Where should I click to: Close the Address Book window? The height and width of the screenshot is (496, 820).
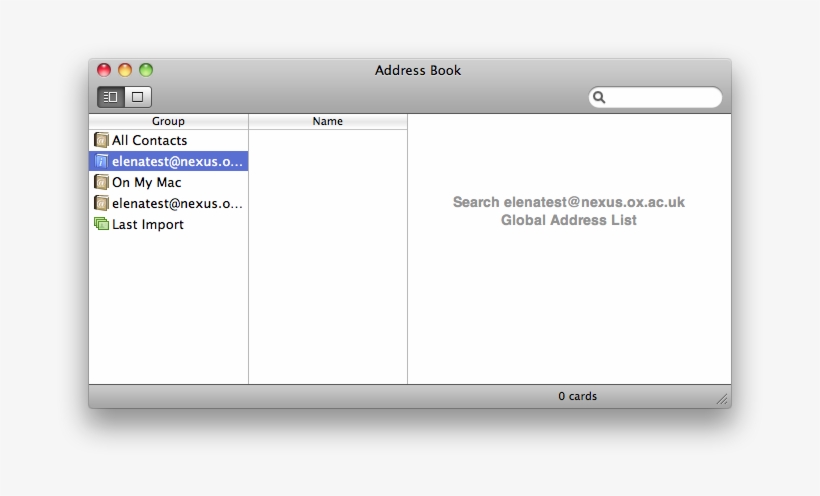(104, 70)
